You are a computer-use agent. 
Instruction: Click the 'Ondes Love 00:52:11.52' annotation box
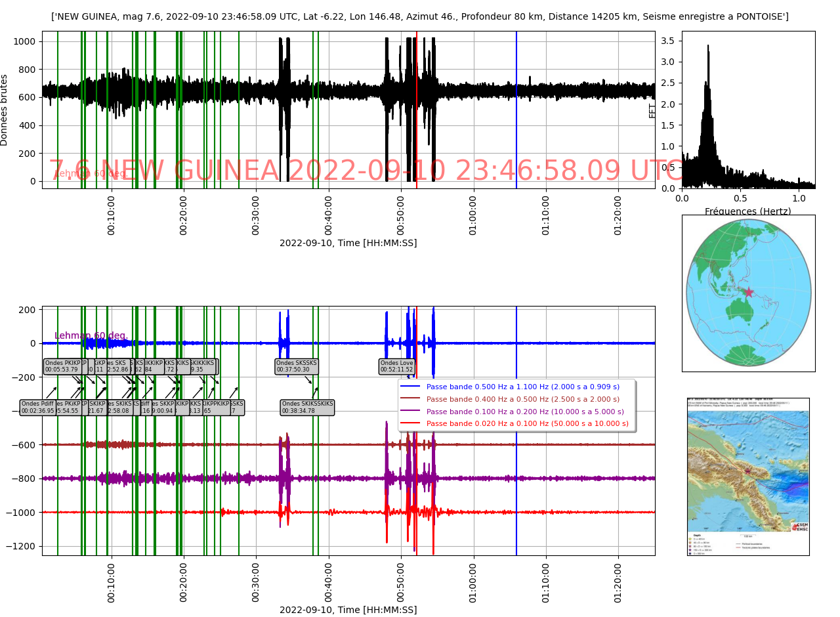click(x=396, y=366)
